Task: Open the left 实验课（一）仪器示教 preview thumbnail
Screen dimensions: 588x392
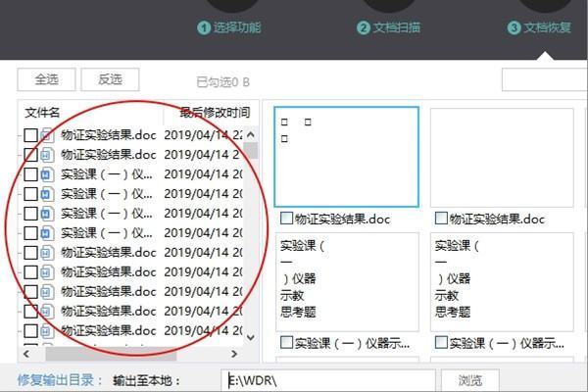Action: pos(347,282)
